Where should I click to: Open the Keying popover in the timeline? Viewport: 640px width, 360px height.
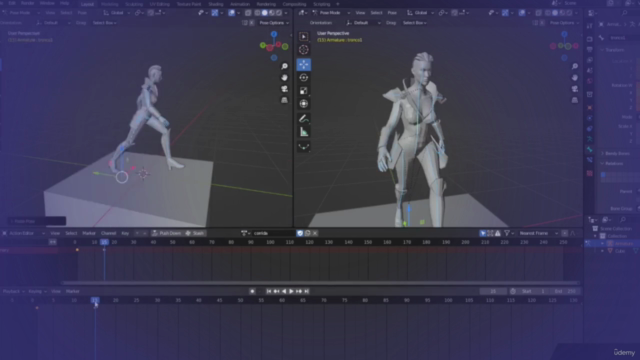click(x=37, y=291)
